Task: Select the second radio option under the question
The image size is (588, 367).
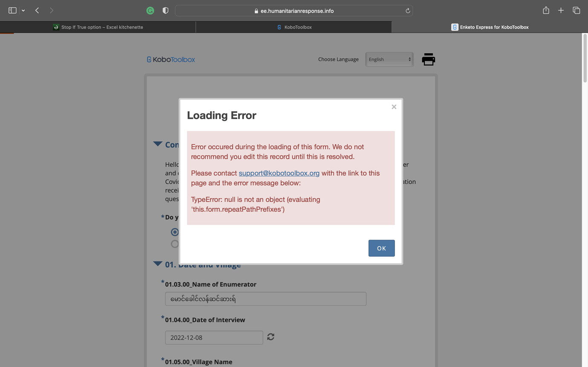Action: click(x=175, y=244)
